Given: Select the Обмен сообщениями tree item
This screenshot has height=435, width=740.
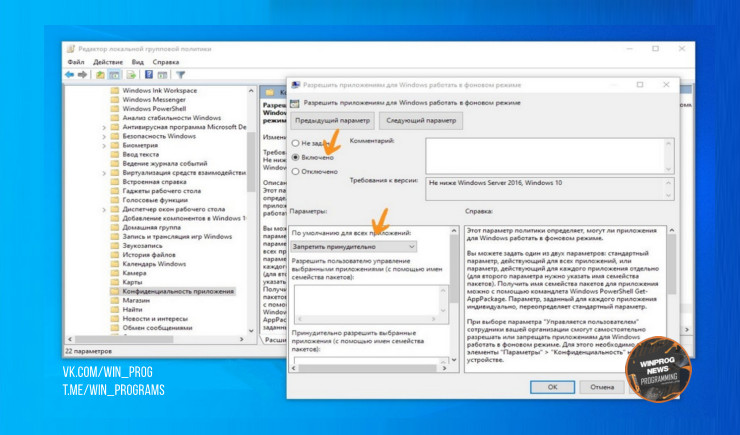Looking at the screenshot, I should (157, 328).
